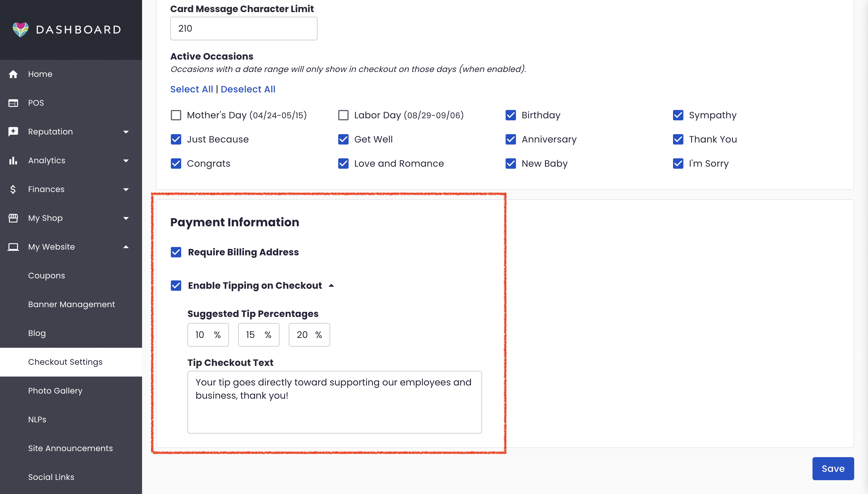This screenshot has width=868, height=494.
Task: Click the Finances dollar icon
Action: tap(13, 189)
